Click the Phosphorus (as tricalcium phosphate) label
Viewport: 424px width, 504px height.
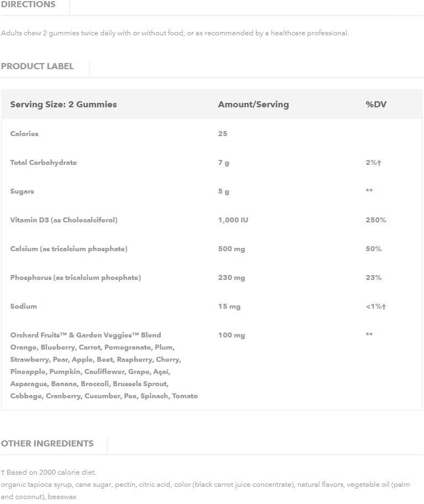[75, 278]
